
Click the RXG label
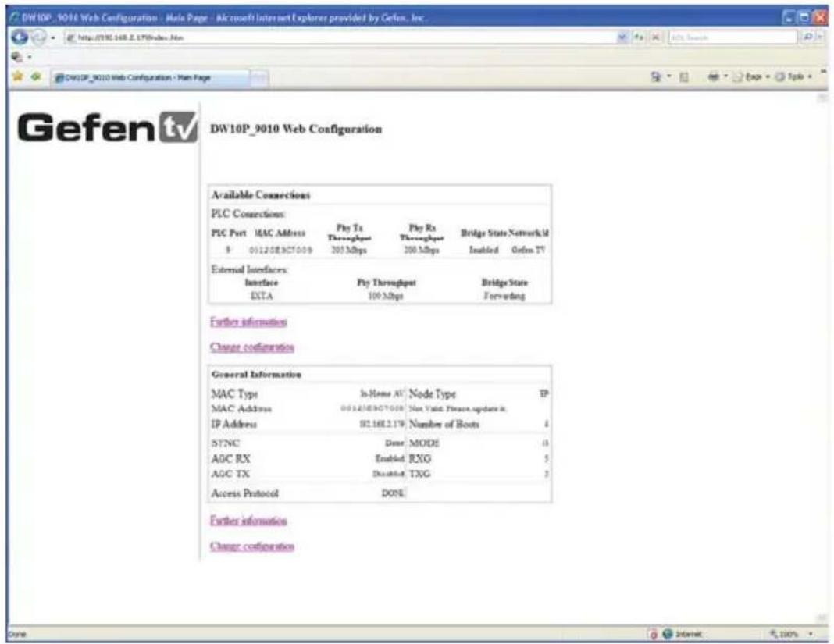(420, 458)
